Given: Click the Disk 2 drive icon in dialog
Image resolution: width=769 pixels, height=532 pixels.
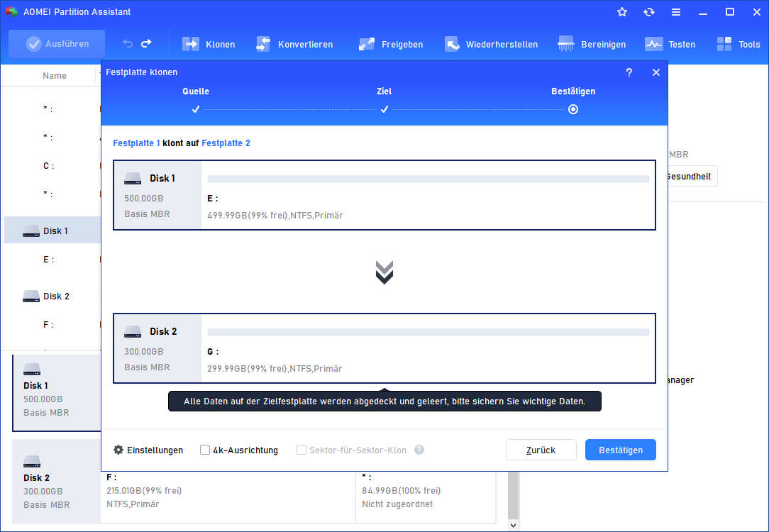Looking at the screenshot, I should pyautogui.click(x=133, y=332).
